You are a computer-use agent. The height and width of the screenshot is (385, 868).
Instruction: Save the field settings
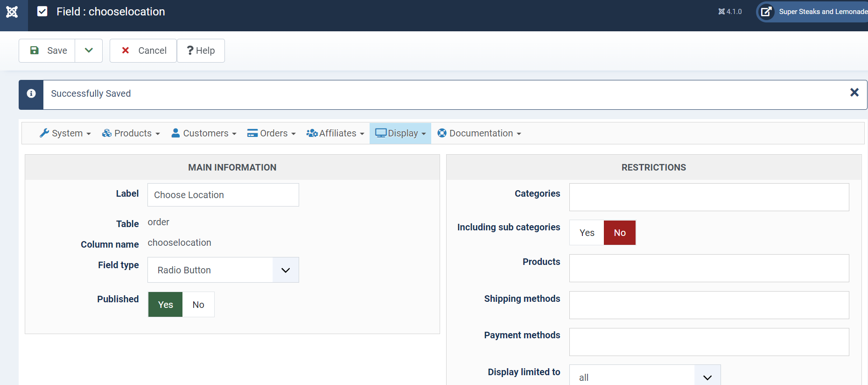tap(47, 50)
